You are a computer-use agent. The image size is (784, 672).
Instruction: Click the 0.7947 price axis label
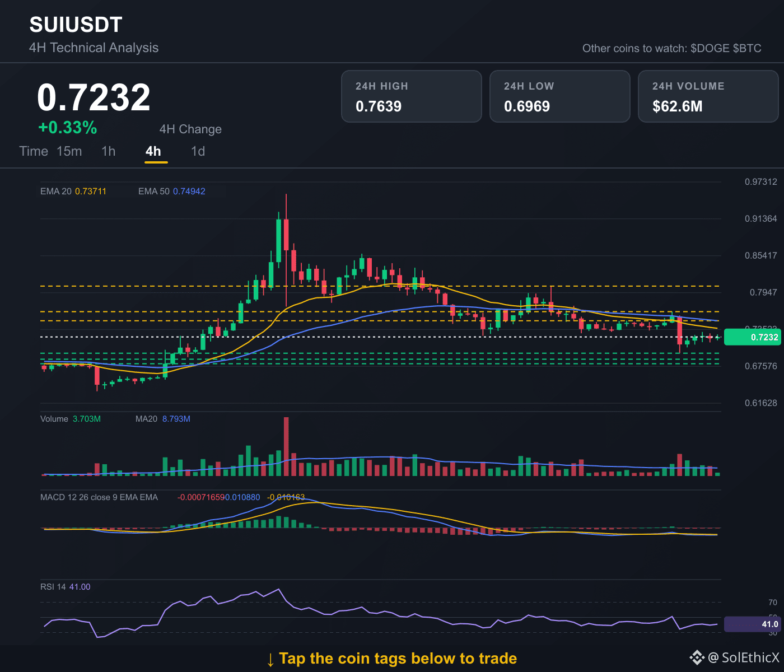[764, 292]
